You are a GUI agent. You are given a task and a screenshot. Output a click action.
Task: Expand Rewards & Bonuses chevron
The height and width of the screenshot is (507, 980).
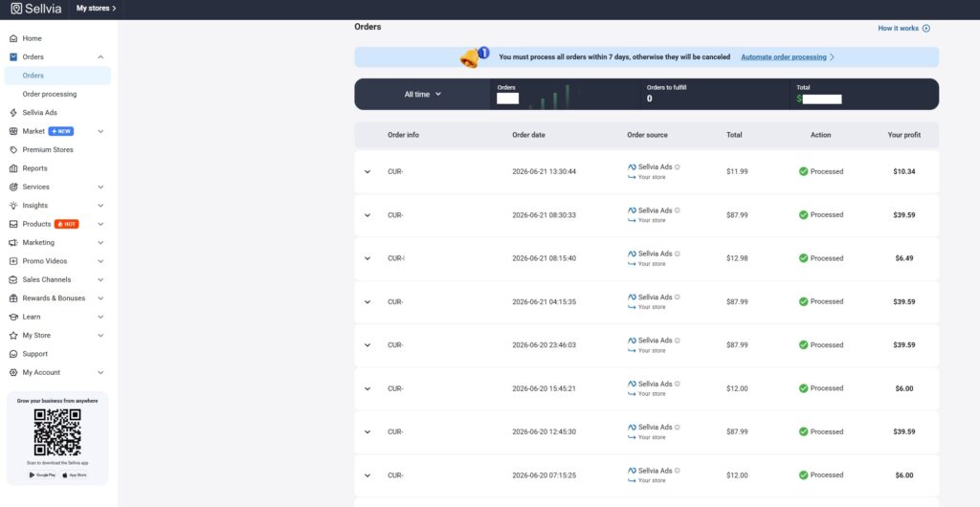(100, 298)
